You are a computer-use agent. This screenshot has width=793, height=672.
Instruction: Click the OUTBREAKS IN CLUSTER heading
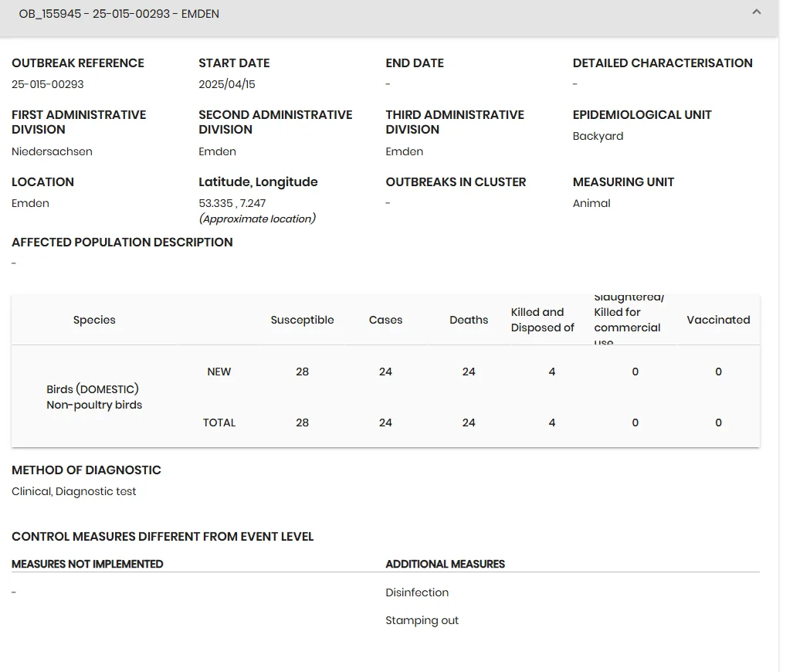click(x=456, y=182)
